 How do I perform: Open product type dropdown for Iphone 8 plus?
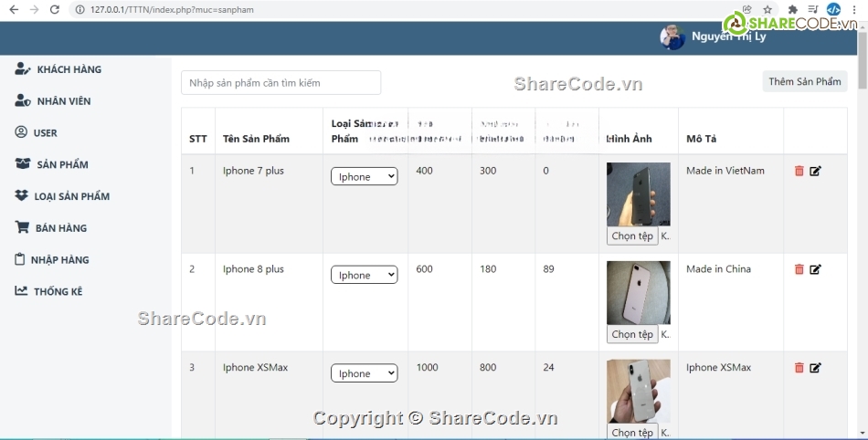coord(365,275)
